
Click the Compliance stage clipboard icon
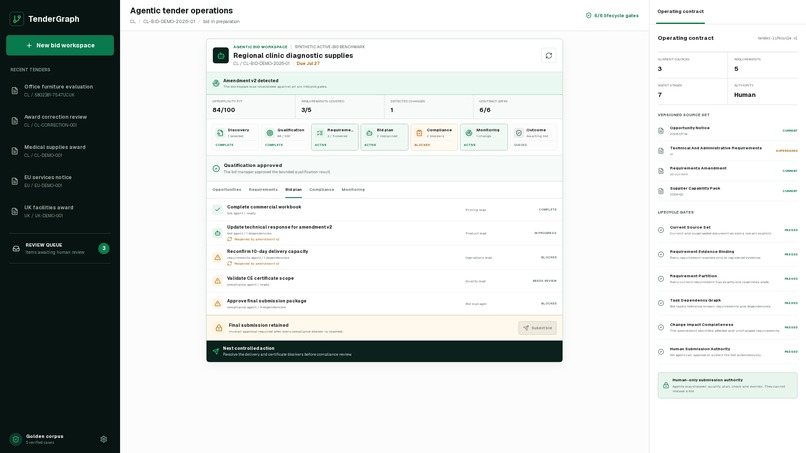(419, 133)
